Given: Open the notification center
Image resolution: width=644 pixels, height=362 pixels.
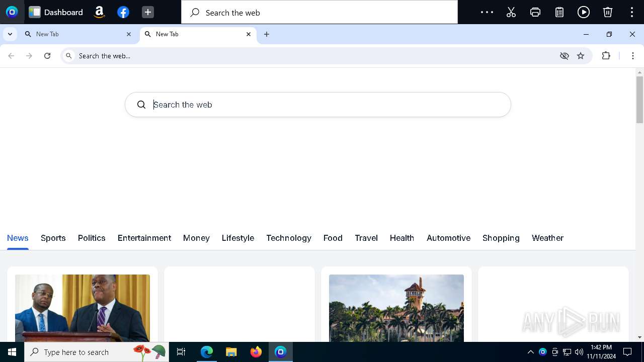Looking at the screenshot, I should [x=627, y=352].
